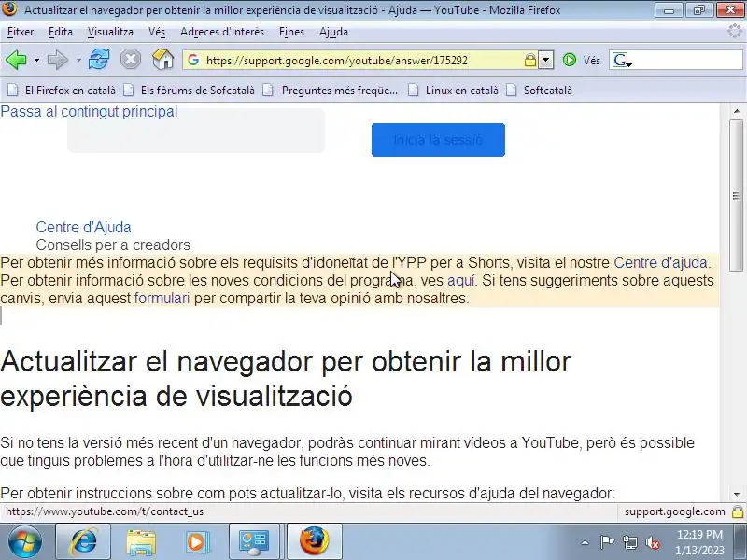Click the Stop loading icon
Viewport: 747px width, 560px height.
tap(130, 61)
